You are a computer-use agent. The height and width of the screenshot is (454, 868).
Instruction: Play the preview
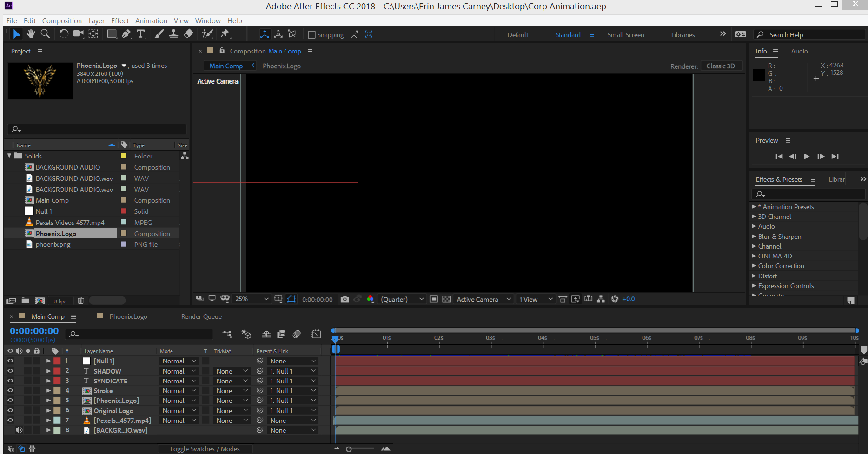pyautogui.click(x=807, y=157)
